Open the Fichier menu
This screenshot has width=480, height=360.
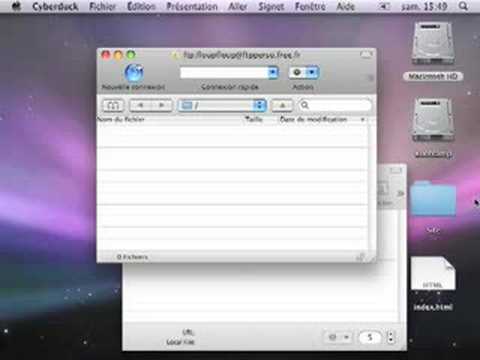click(x=103, y=6)
